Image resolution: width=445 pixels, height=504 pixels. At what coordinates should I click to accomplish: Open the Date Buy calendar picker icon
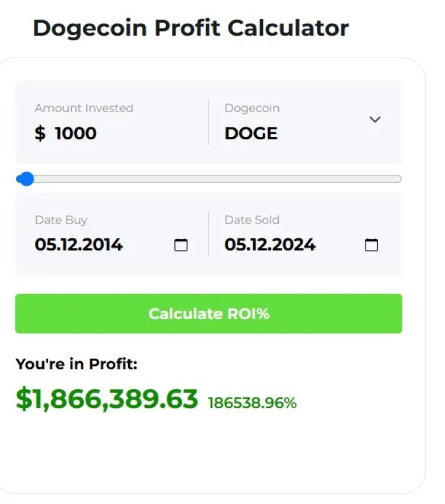(x=182, y=244)
